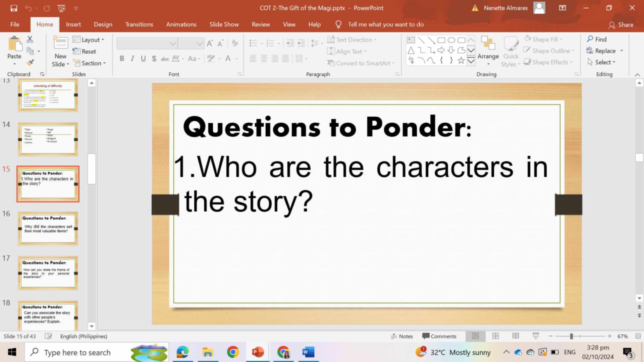Pick the star shape in shapes gallery
644x362 pixels.
point(461,60)
